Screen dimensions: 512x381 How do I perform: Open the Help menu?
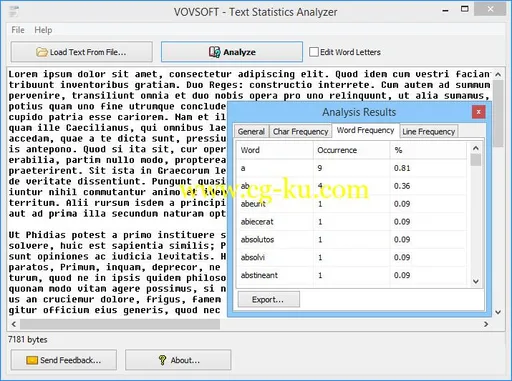[43, 30]
